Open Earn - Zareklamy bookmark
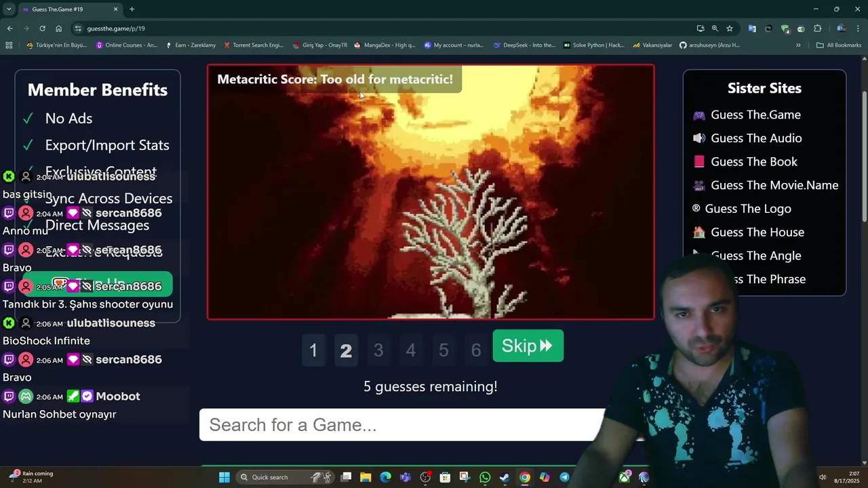868x488 pixels. [191, 45]
